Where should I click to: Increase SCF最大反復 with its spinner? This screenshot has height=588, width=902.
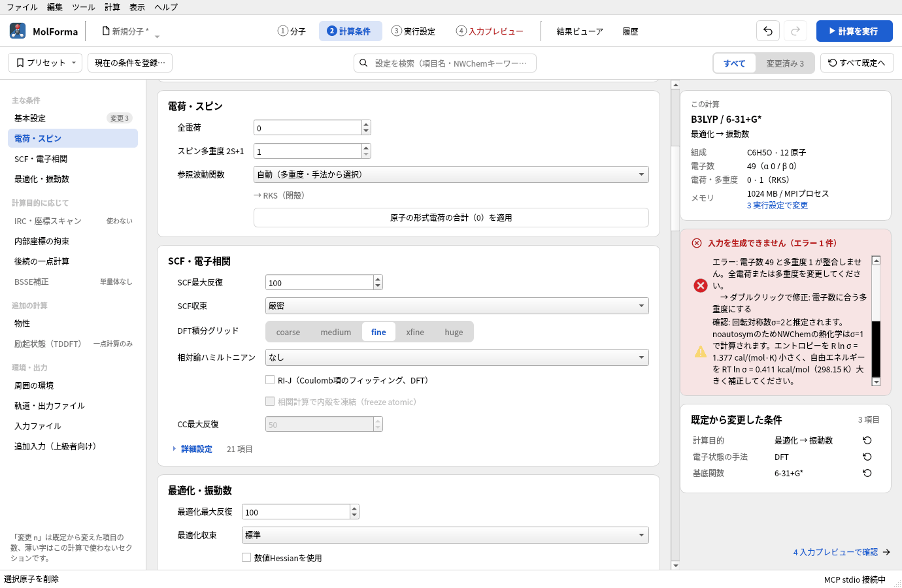click(x=378, y=279)
